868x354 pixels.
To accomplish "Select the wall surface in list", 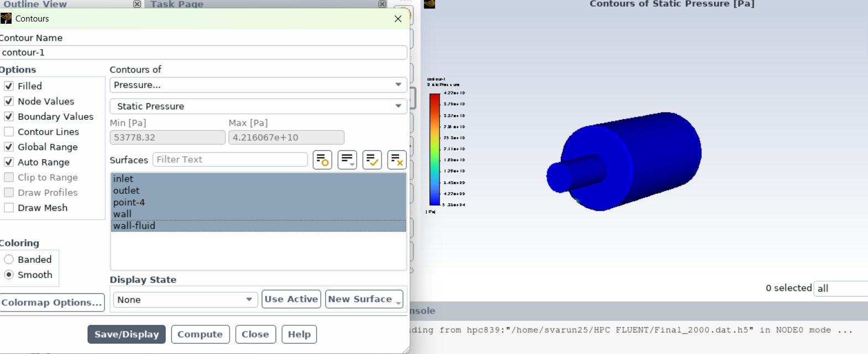I will click(258, 214).
